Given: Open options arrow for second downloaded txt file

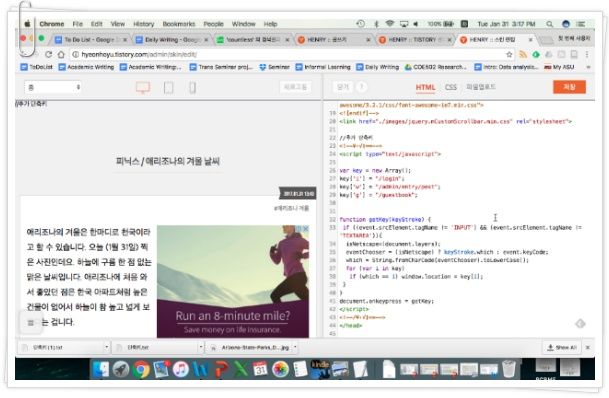Looking at the screenshot, I should point(201,347).
